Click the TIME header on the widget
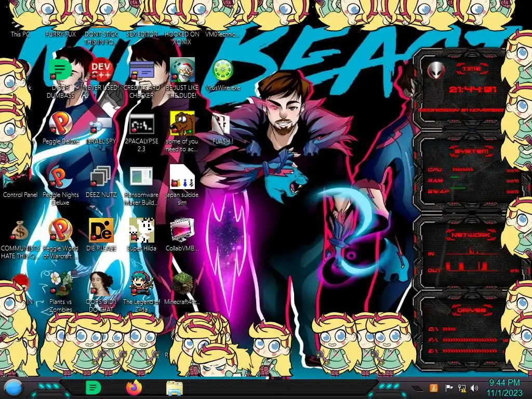The height and width of the screenshot is (399, 532). tap(472, 69)
